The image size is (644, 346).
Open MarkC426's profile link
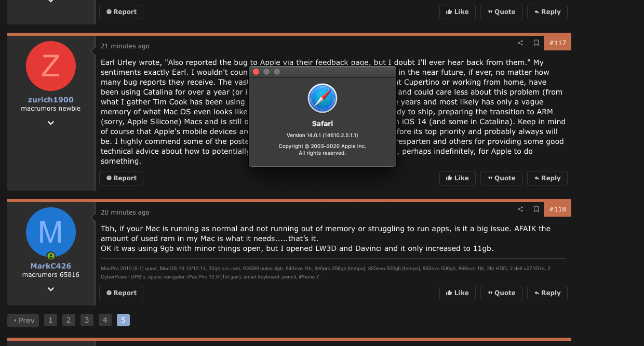(x=51, y=266)
